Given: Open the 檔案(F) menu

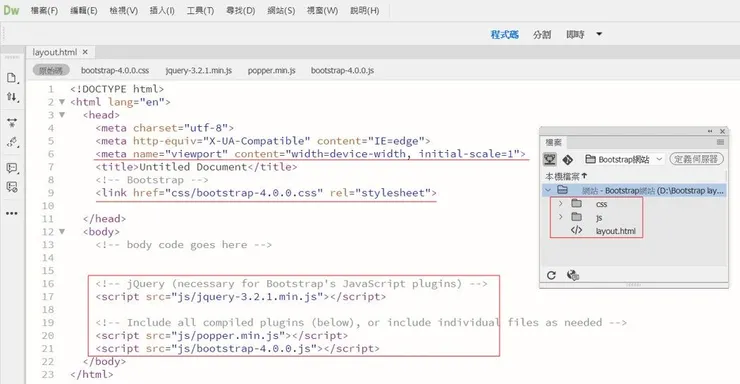Looking at the screenshot, I should point(44,10).
